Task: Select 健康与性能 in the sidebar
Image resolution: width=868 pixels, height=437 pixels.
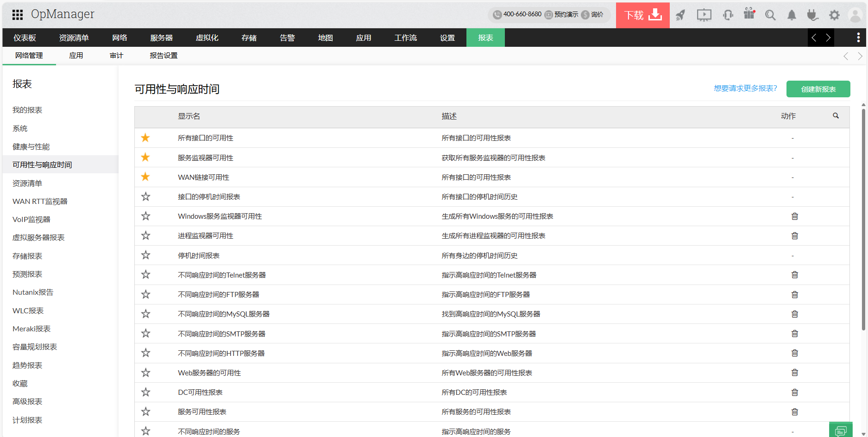Action: pyautogui.click(x=31, y=147)
